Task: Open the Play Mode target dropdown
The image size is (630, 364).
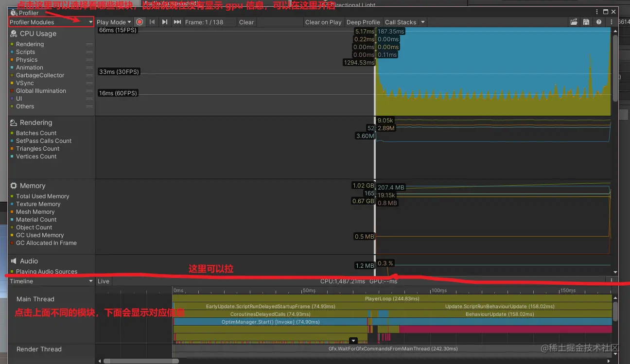Action: (114, 22)
